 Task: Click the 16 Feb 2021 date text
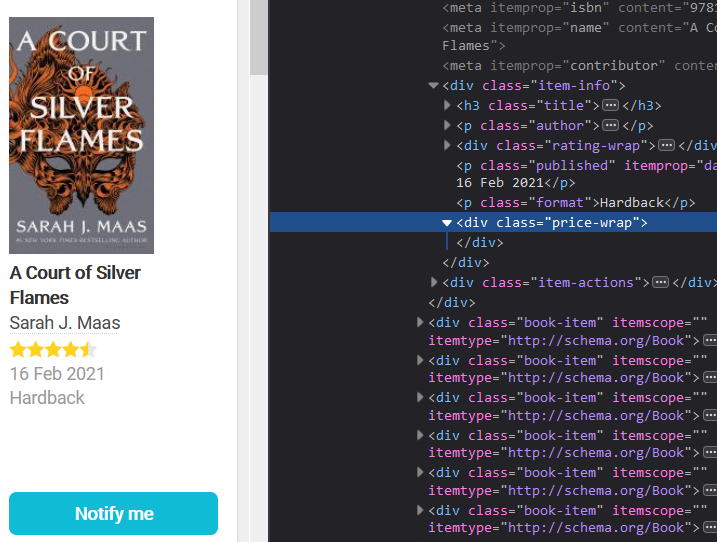click(x=57, y=374)
